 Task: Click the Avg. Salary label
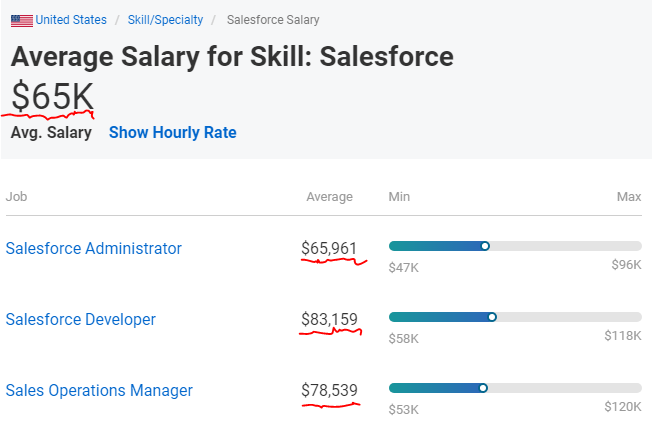click(x=51, y=133)
